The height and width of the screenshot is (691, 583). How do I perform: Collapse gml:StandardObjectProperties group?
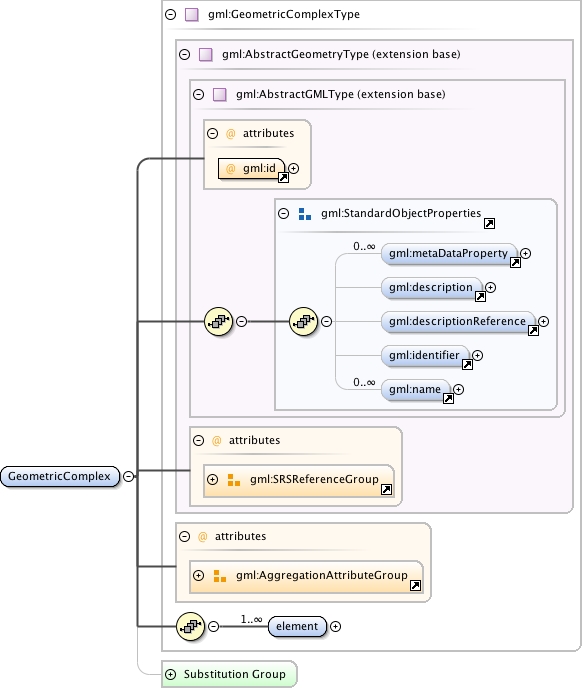[x=283, y=214]
